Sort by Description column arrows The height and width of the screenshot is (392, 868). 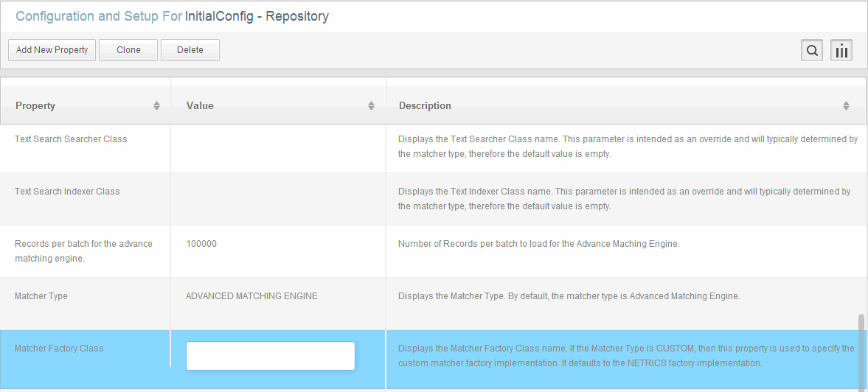tap(846, 105)
